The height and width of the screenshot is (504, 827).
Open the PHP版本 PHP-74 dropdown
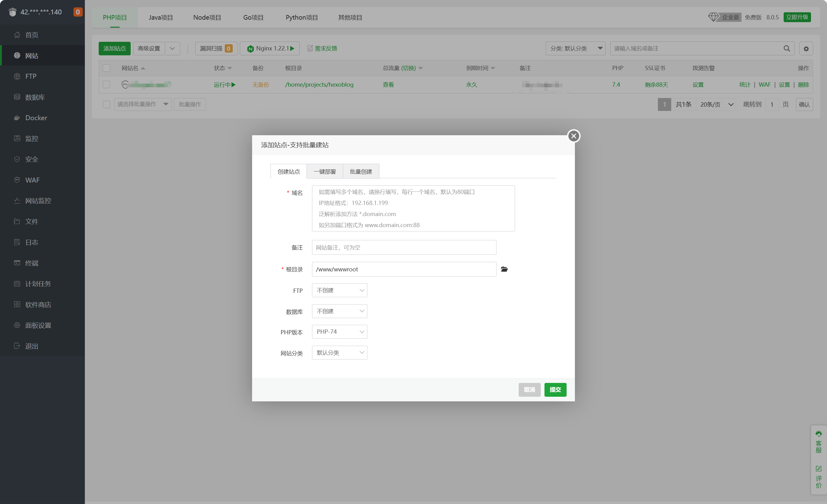(x=339, y=332)
